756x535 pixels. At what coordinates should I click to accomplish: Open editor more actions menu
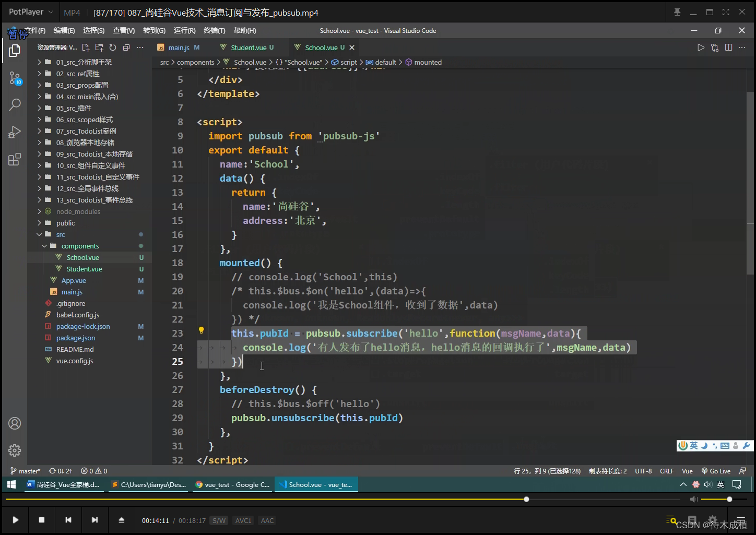[x=742, y=47]
